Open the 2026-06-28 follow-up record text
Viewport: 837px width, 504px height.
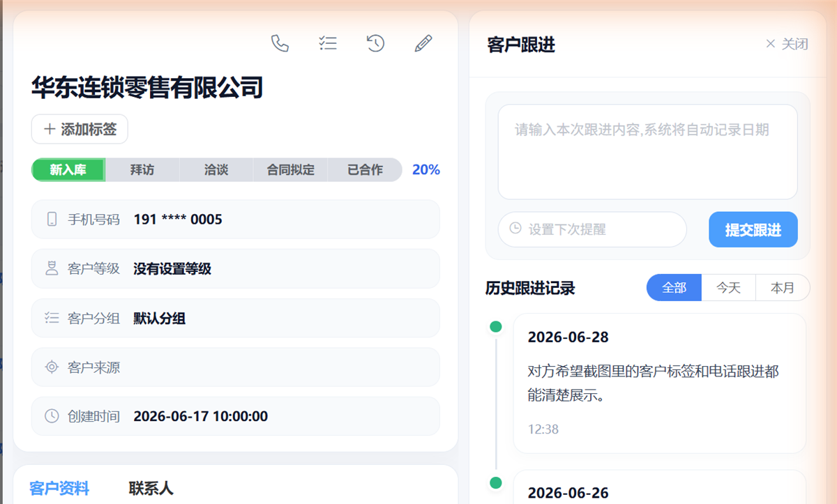pos(654,383)
